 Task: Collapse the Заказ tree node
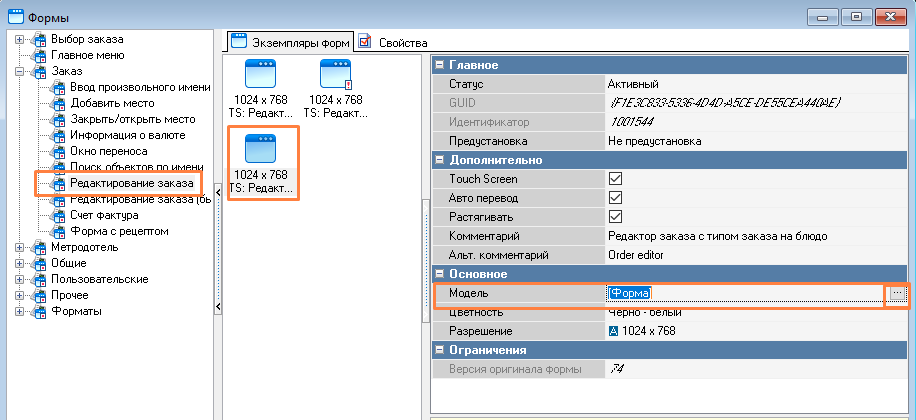point(19,71)
